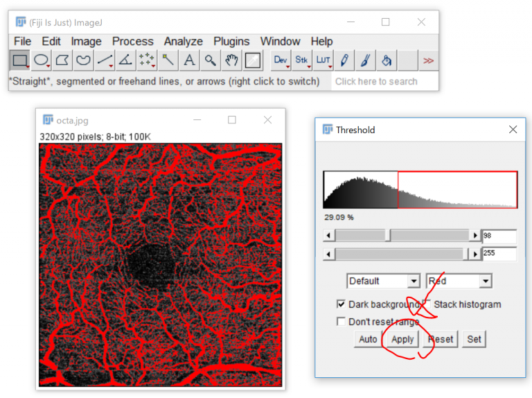Viewport: 532px width, 398px height.
Task: Open the Window menu
Action: [280, 42]
